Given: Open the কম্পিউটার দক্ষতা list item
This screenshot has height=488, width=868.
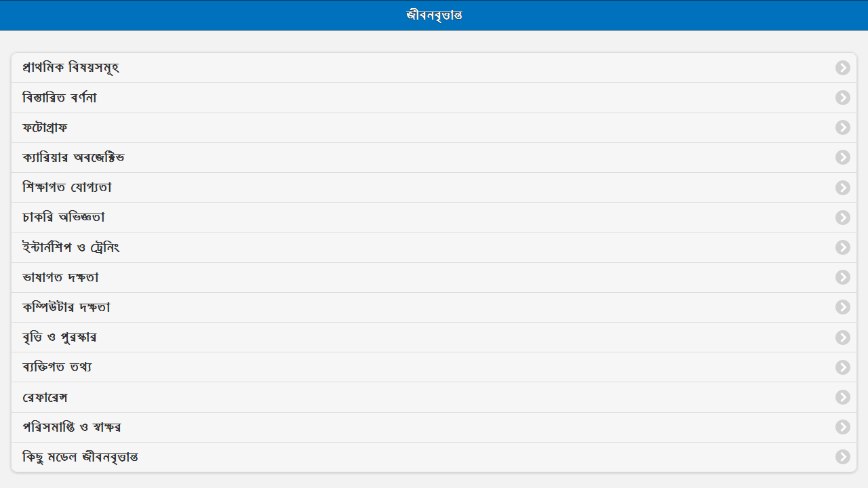Looking at the screenshot, I should pos(434,307).
